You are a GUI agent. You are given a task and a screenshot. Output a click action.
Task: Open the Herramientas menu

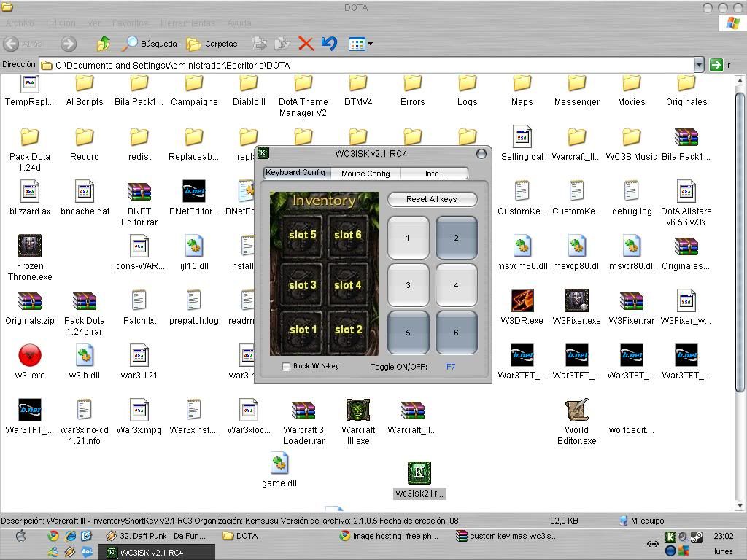point(187,23)
